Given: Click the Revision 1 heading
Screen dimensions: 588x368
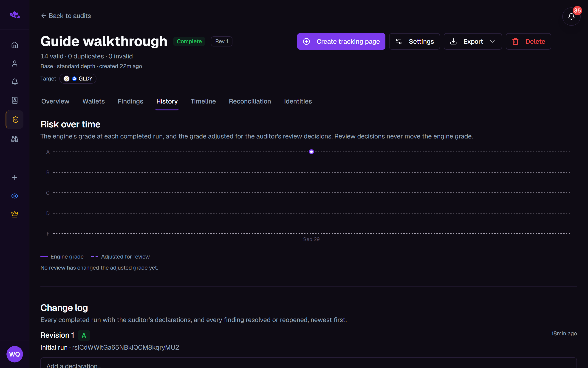Looking at the screenshot, I should 57,335.
